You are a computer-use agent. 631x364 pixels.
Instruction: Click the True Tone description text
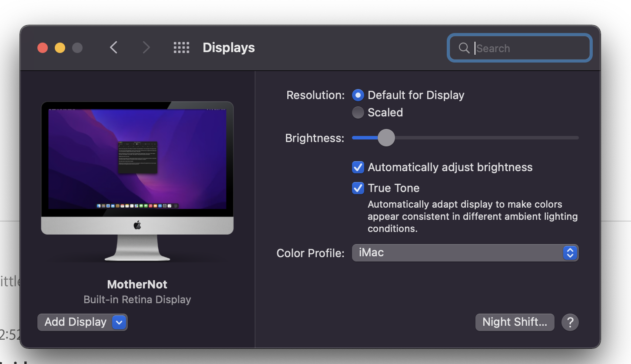click(x=473, y=216)
